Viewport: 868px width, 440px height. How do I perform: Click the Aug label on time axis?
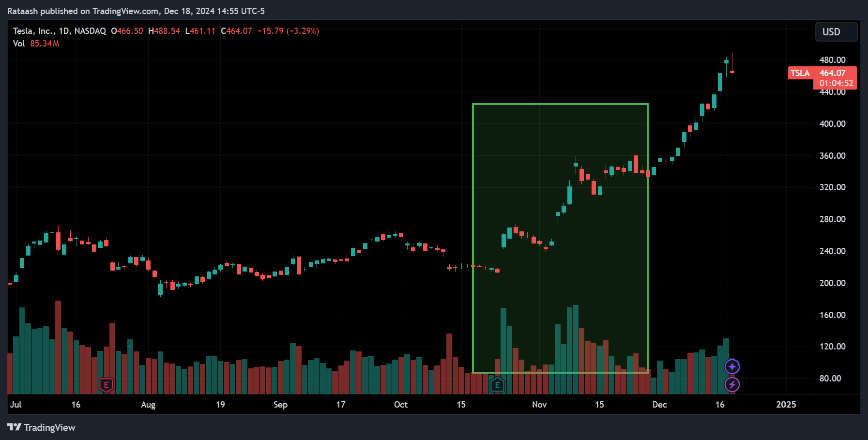tap(148, 405)
